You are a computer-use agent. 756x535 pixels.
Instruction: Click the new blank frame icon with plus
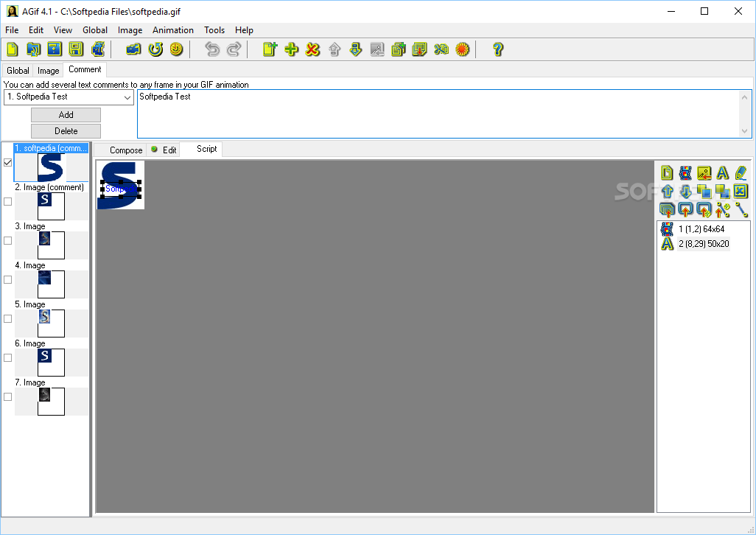coord(270,49)
